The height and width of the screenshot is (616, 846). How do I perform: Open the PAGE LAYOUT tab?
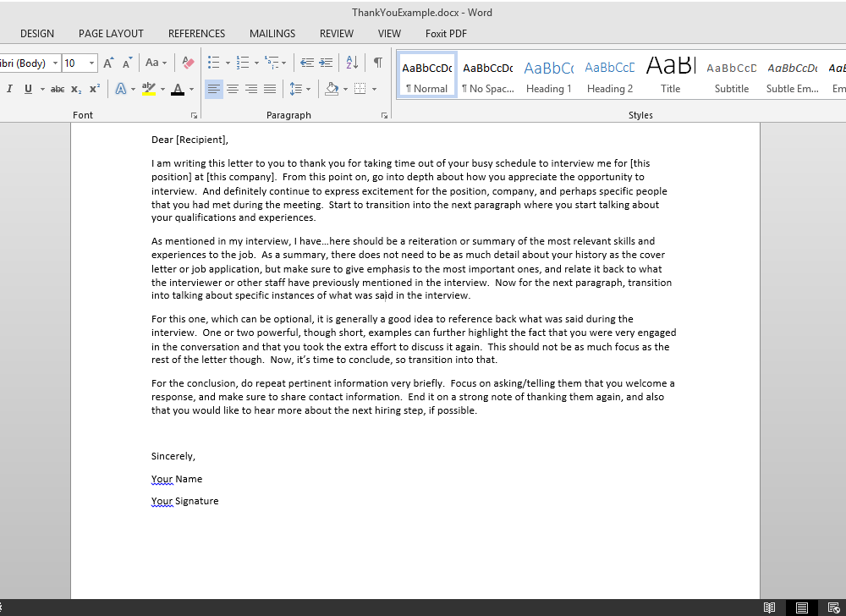[x=111, y=34]
